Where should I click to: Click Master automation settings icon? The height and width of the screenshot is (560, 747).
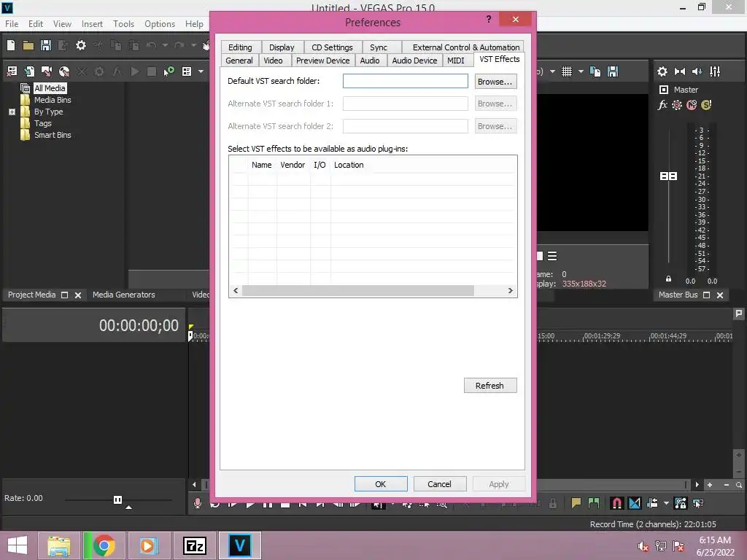[677, 105]
